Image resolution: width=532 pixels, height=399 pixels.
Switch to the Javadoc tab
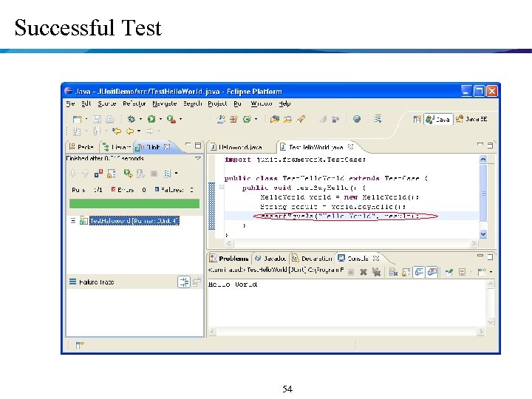pos(270,259)
